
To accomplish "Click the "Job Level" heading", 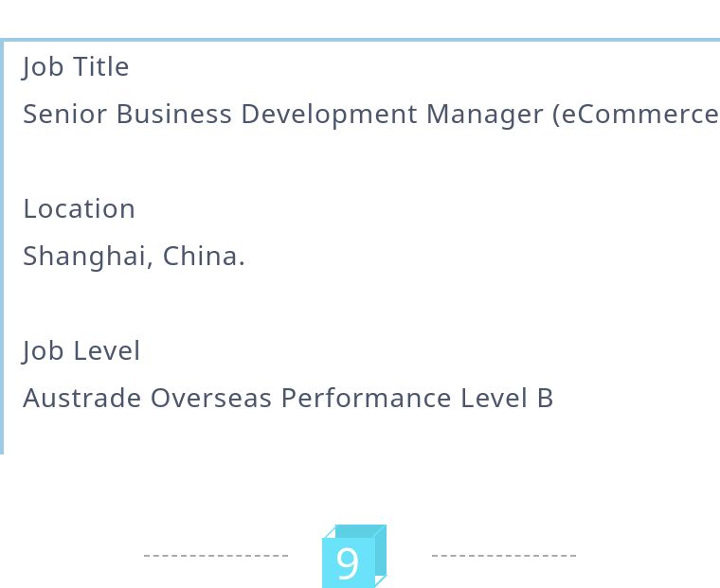I will [x=81, y=351].
